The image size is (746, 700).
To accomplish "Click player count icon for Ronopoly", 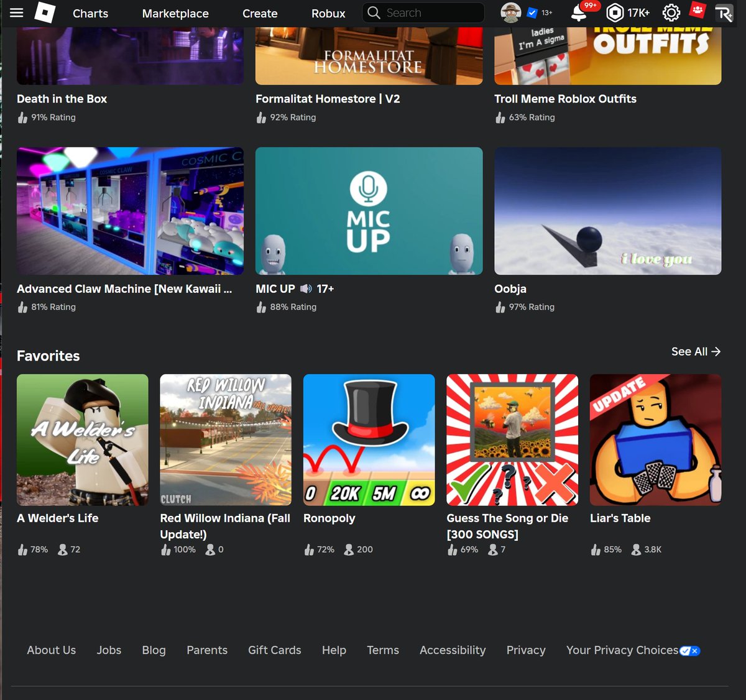I will pyautogui.click(x=349, y=550).
